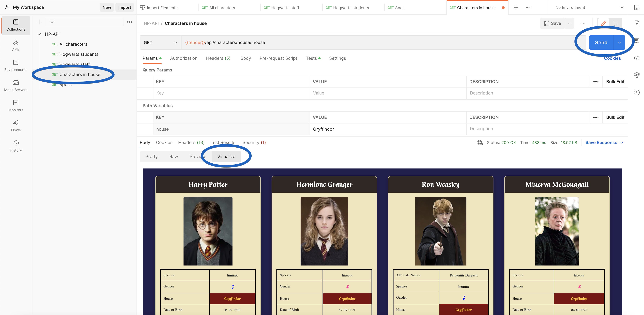Viewport: 644px width, 315px height.
Task: Open the GET Spells request tab
Action: click(x=415, y=8)
